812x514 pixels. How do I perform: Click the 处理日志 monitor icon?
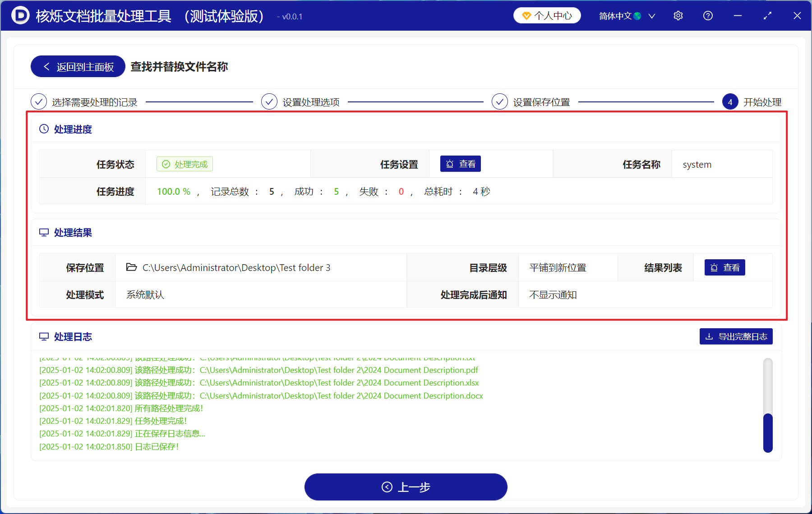point(44,337)
